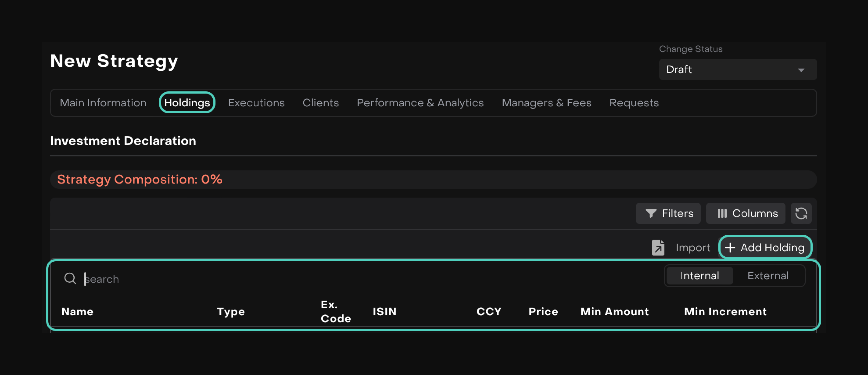
Task: Click the Name column header
Action: pyautogui.click(x=78, y=311)
